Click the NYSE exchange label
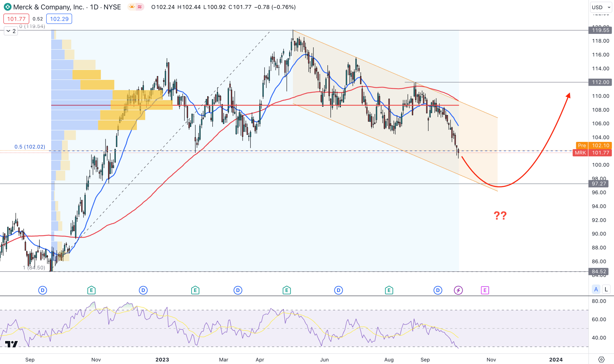 coord(112,7)
